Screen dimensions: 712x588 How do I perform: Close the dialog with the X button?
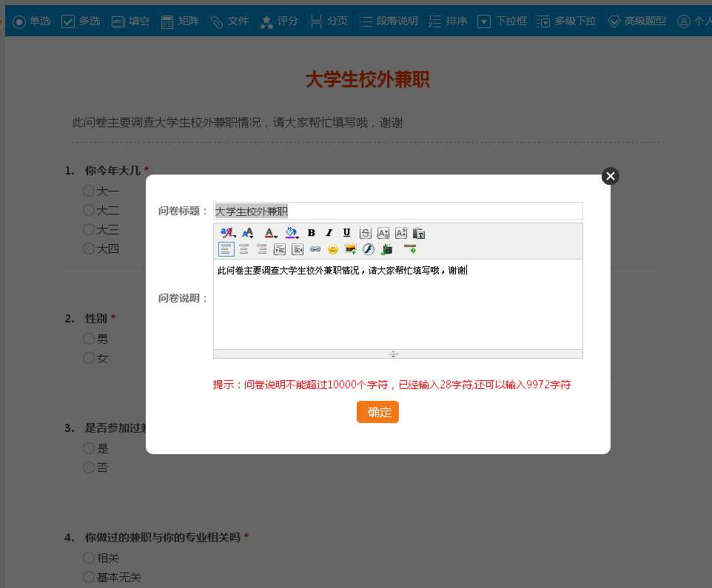click(x=611, y=176)
